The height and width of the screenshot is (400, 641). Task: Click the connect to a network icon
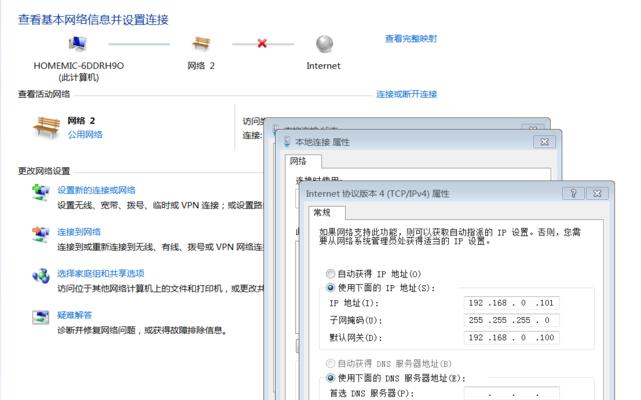click(x=40, y=234)
